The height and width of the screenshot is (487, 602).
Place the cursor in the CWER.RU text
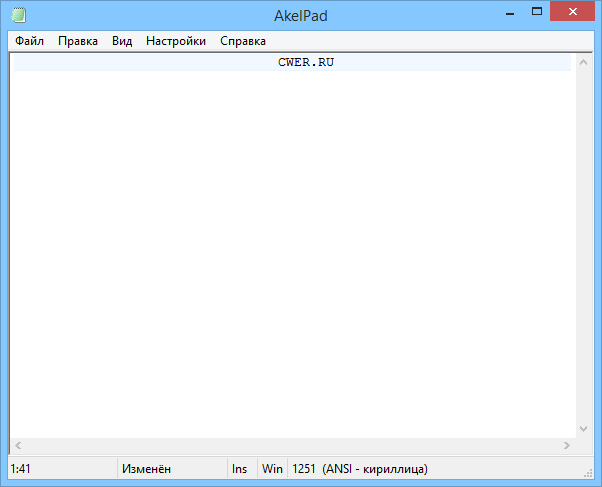(306, 62)
